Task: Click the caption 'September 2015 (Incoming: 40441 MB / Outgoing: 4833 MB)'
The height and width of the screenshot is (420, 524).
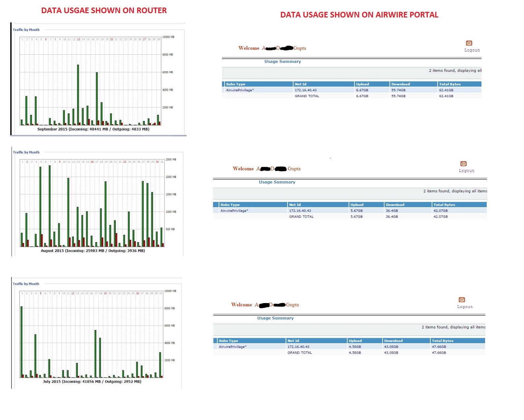Action: [x=93, y=129]
